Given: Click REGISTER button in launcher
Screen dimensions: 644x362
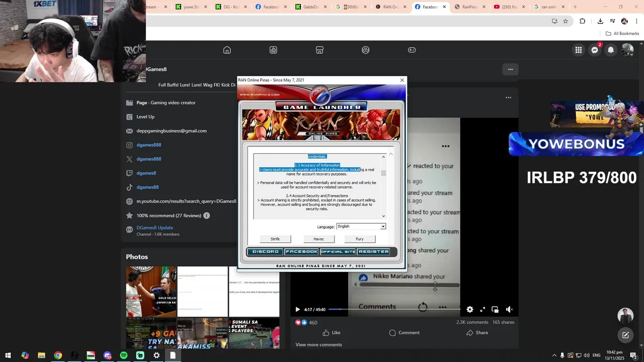Looking at the screenshot, I should point(373,251).
